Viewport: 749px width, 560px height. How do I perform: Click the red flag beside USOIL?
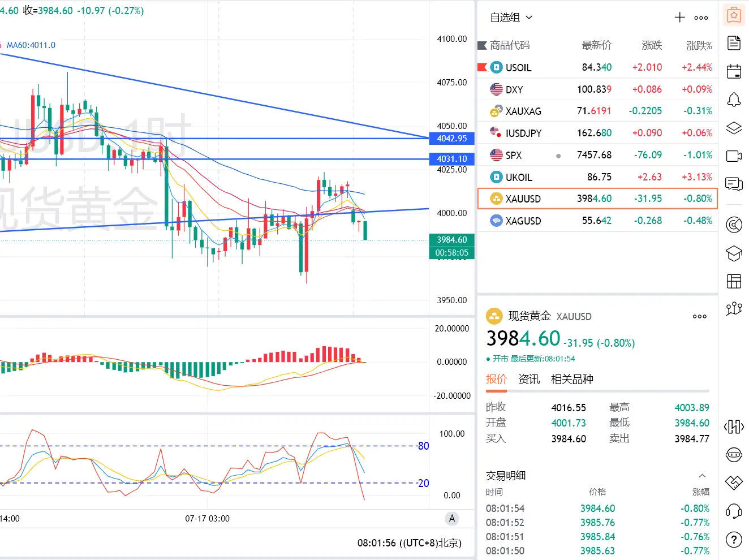coord(482,67)
